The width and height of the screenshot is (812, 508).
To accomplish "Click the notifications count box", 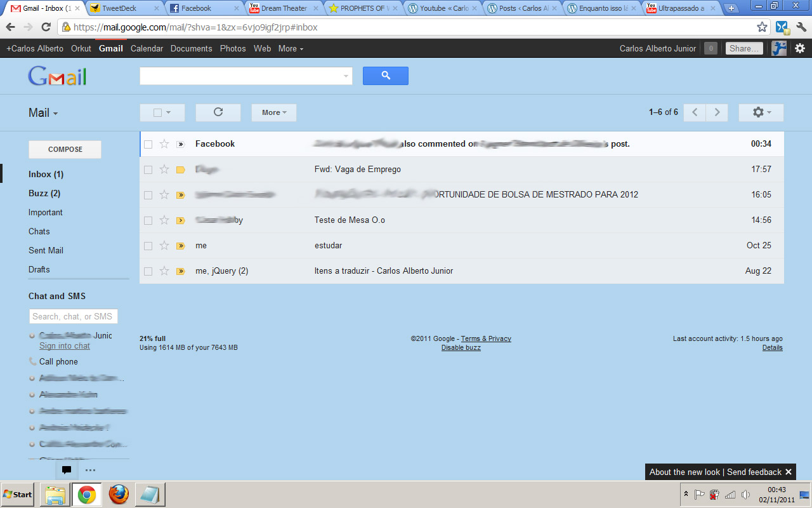I will click(710, 48).
